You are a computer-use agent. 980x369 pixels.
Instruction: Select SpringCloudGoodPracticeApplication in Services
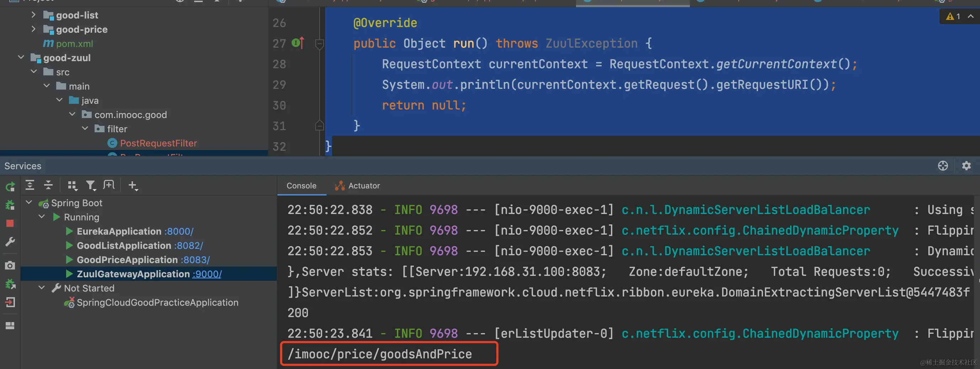pyautogui.click(x=158, y=303)
